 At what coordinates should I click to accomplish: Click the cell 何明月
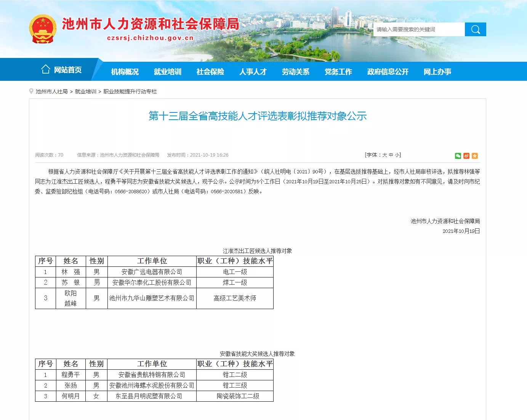pos(71,396)
